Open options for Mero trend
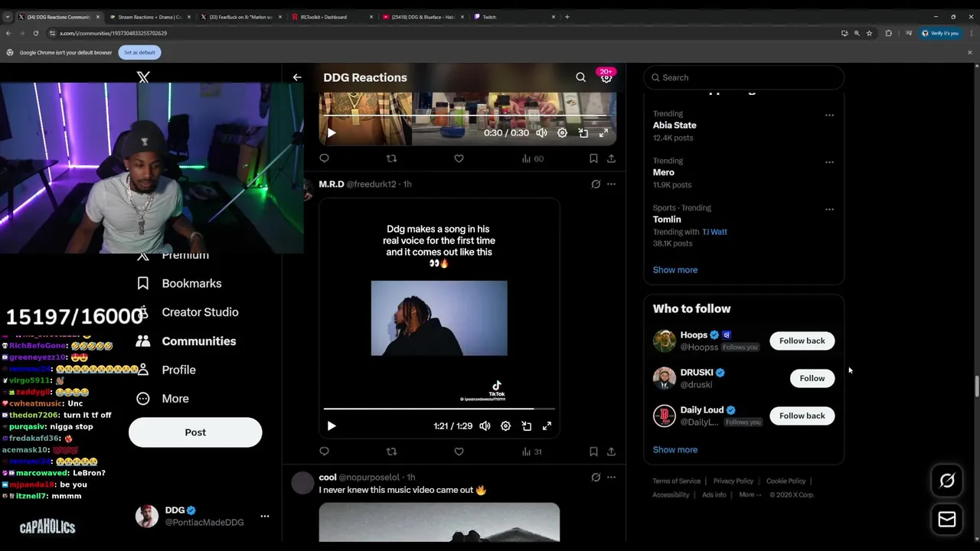Viewport: 980px width, 551px height. click(x=829, y=162)
